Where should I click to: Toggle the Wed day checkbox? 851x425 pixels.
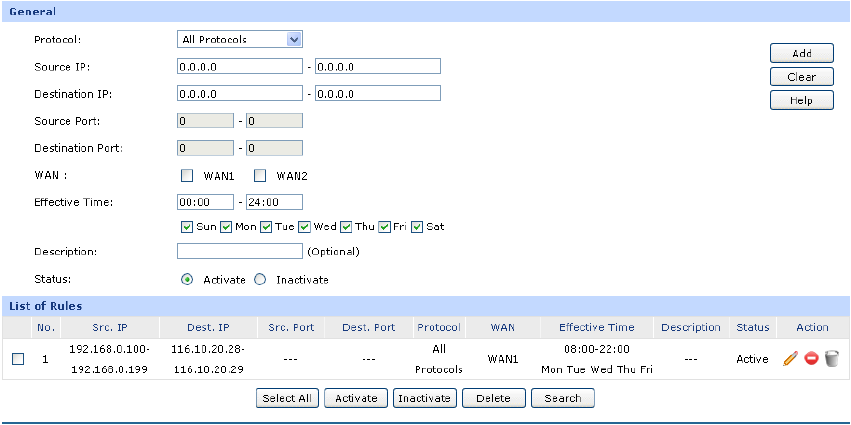click(304, 226)
